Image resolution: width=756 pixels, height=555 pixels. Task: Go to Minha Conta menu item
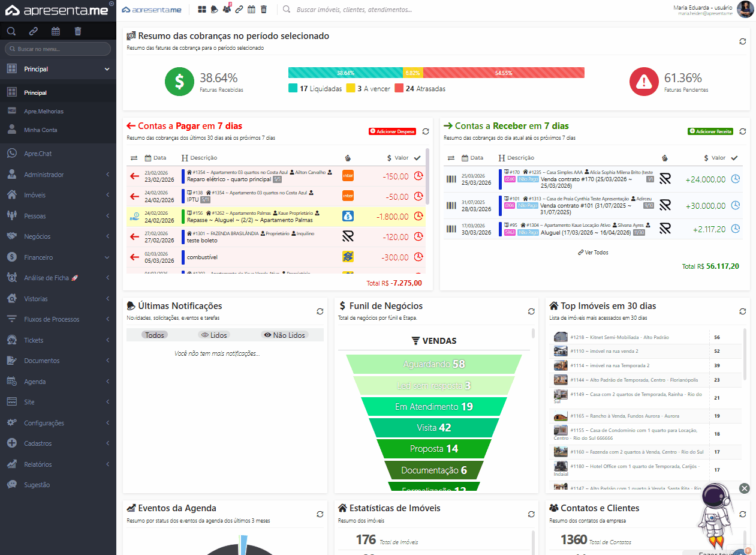point(40,130)
